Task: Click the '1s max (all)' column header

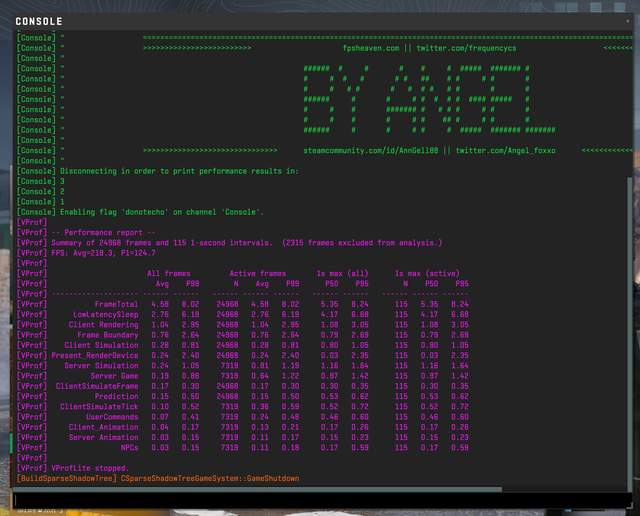Action: tap(342, 274)
